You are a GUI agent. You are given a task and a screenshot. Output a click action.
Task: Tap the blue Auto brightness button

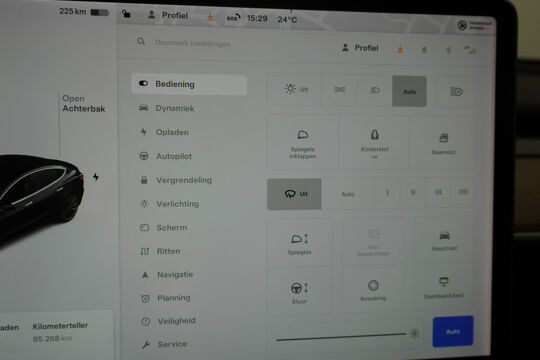tap(453, 331)
